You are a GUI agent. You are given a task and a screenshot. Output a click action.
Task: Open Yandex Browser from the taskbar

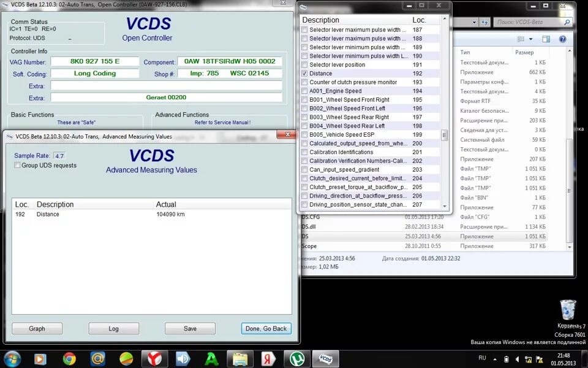click(x=154, y=359)
